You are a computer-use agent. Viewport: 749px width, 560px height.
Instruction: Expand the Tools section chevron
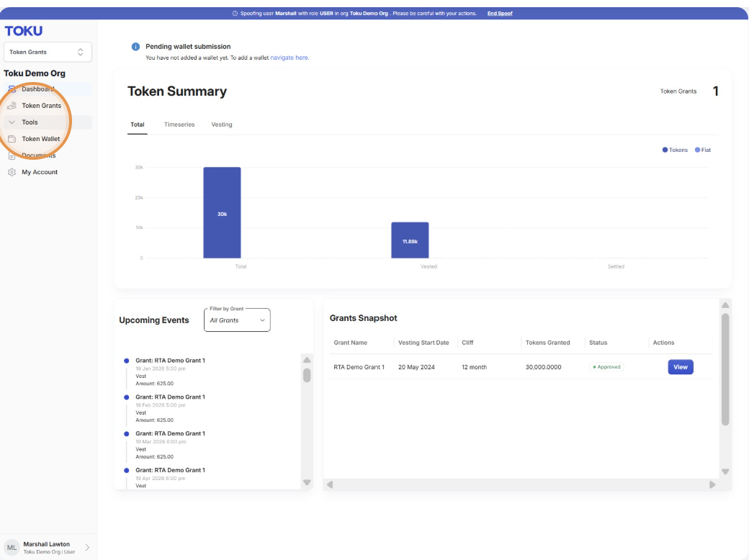(x=12, y=122)
